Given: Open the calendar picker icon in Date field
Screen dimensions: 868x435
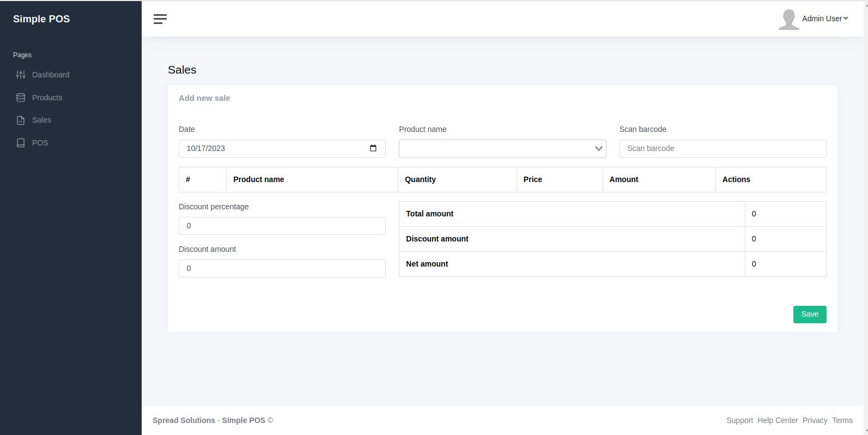Looking at the screenshot, I should [x=373, y=148].
